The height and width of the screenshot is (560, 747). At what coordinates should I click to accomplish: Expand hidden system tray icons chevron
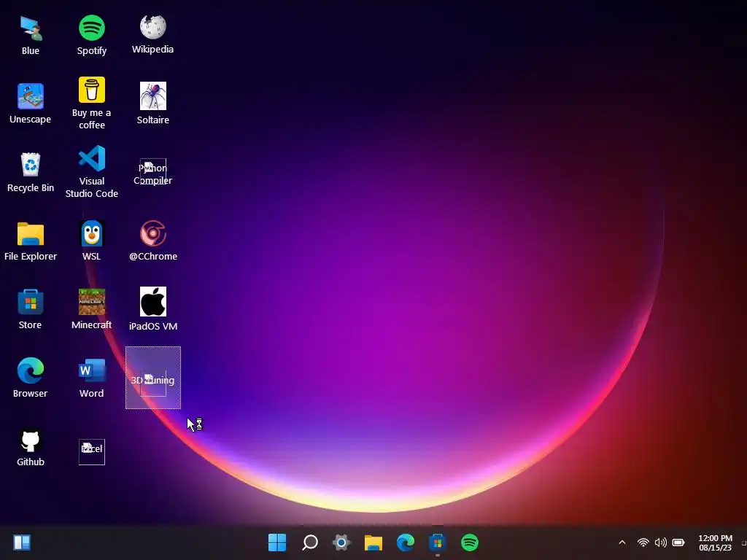click(x=622, y=542)
